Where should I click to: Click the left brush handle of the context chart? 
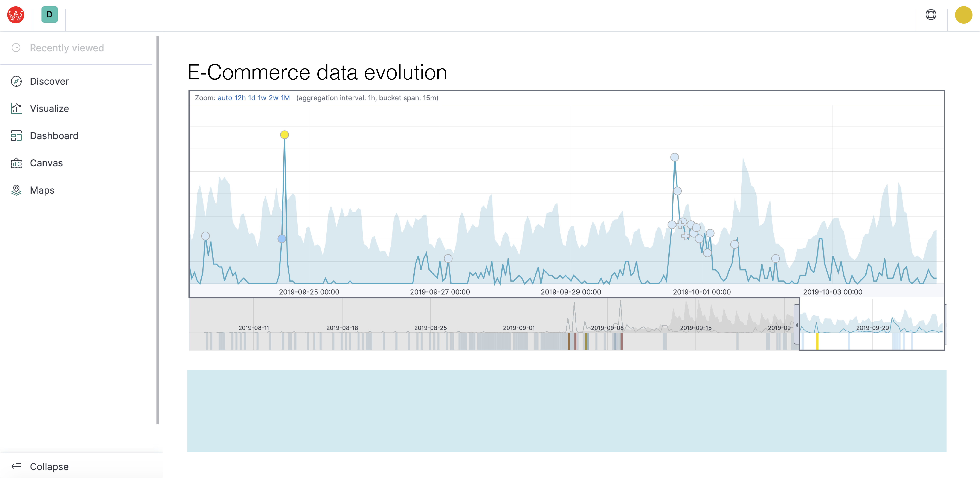point(796,325)
